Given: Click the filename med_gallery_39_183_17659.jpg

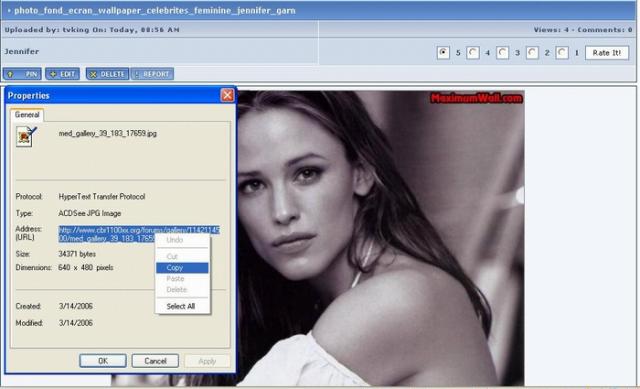Looking at the screenshot, I should (107, 133).
